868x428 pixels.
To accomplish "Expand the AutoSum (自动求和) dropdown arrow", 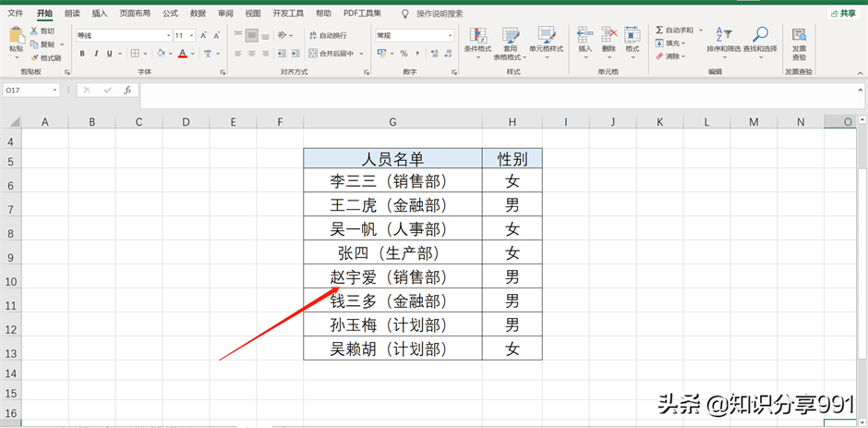I will (x=698, y=31).
